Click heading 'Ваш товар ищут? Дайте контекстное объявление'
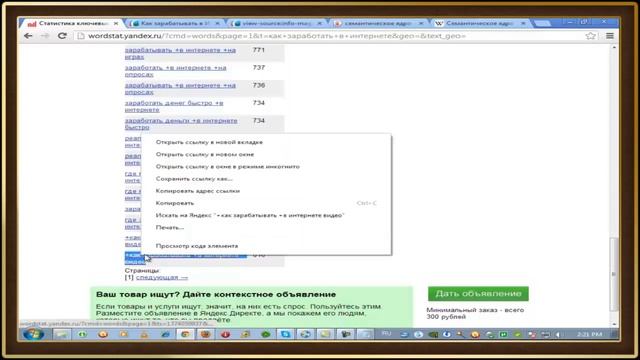The width and height of the screenshot is (640, 360). pos(216,294)
